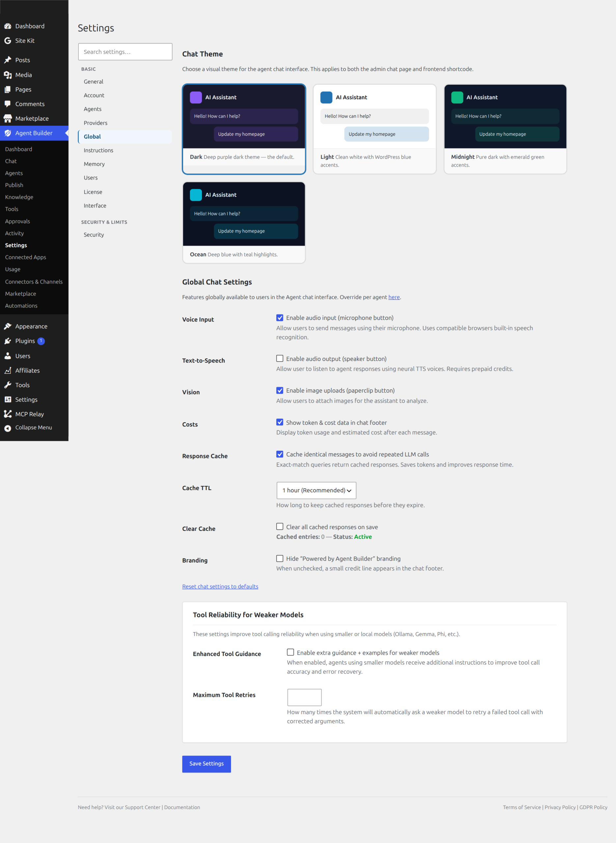Follow the 'here' per-agent override link
Image resolution: width=616 pixels, height=843 pixels.
(394, 297)
